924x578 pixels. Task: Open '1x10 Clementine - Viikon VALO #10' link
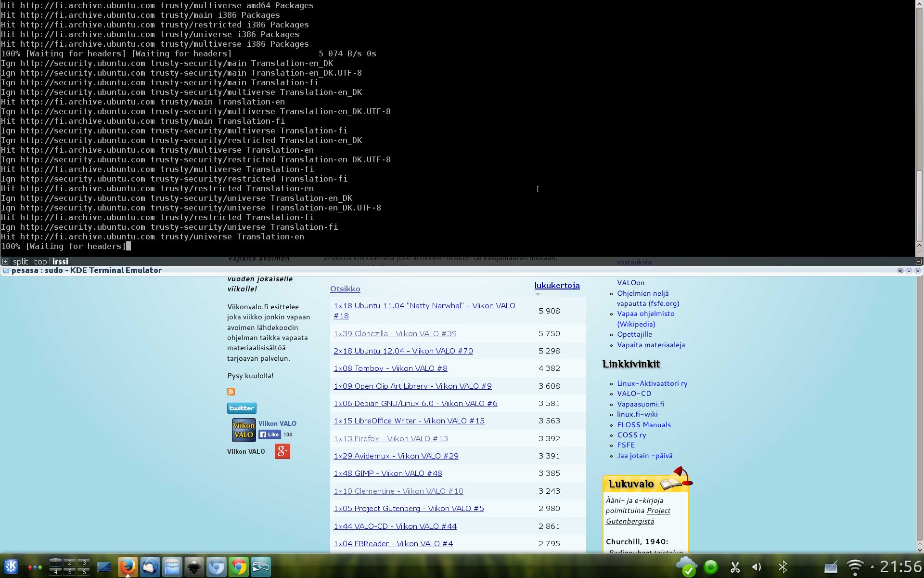pyautogui.click(x=398, y=491)
